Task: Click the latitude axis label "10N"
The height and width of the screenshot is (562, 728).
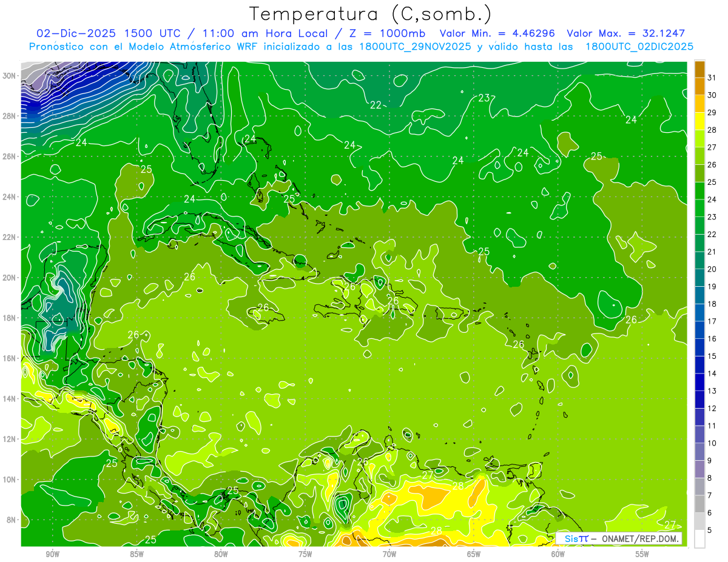Action: [x=10, y=480]
